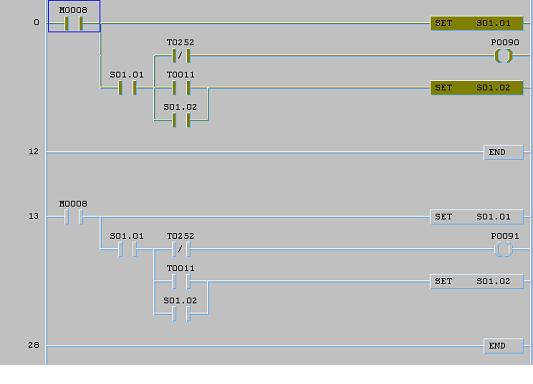Click the END instruction at step 28
Screen dimensions: 533x384
click(503, 346)
